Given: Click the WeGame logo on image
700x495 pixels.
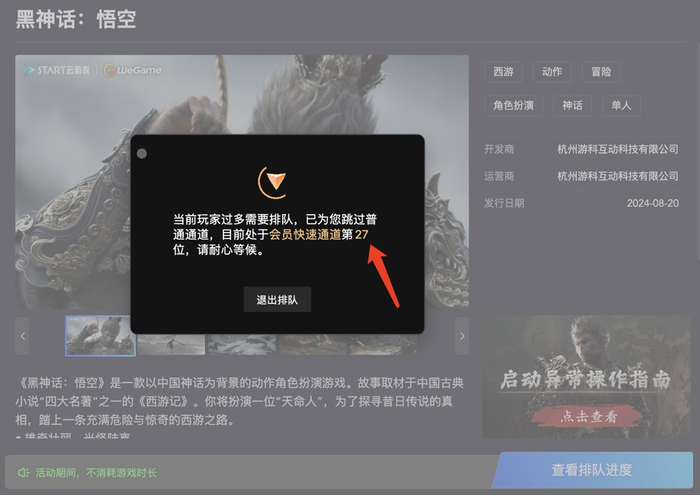Looking at the screenshot, I should click(133, 70).
